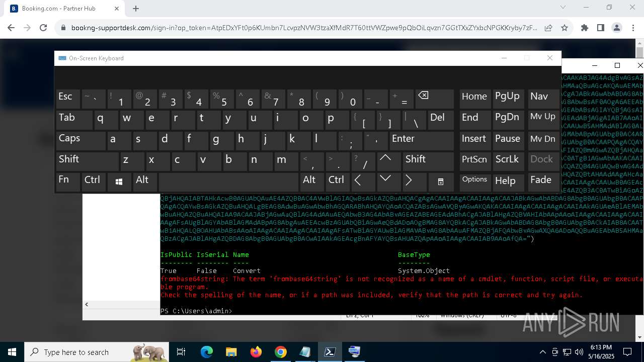Screen dimensions: 644x362
Task: Launch Microsoft Edge from taskbar
Action: [x=207, y=352]
